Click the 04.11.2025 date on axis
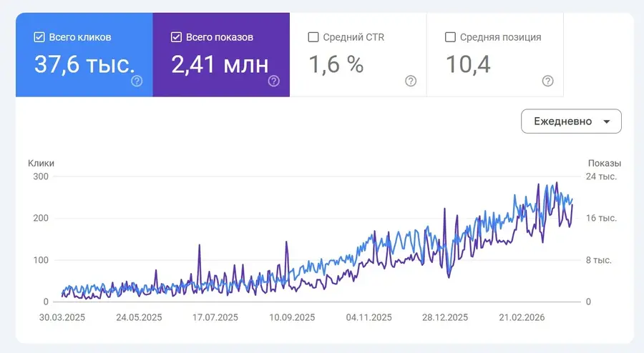 pos(369,317)
